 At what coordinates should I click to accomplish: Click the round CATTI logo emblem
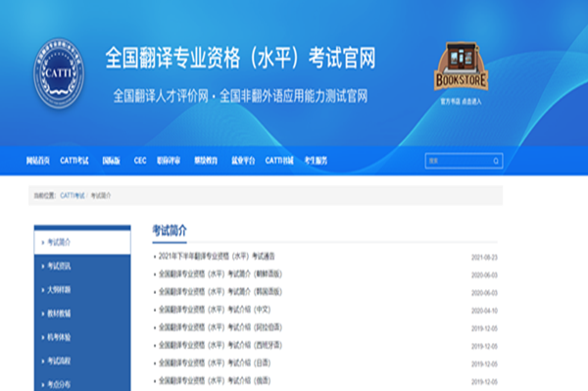[x=59, y=73]
